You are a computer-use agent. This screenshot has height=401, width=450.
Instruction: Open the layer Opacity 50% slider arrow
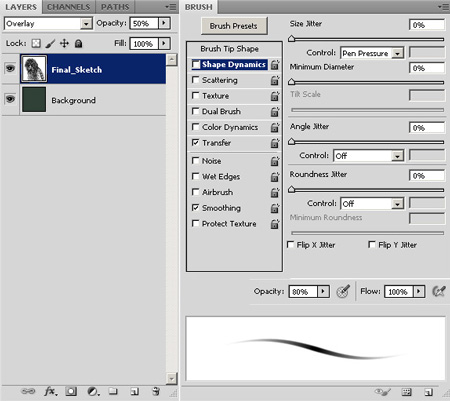pos(164,23)
